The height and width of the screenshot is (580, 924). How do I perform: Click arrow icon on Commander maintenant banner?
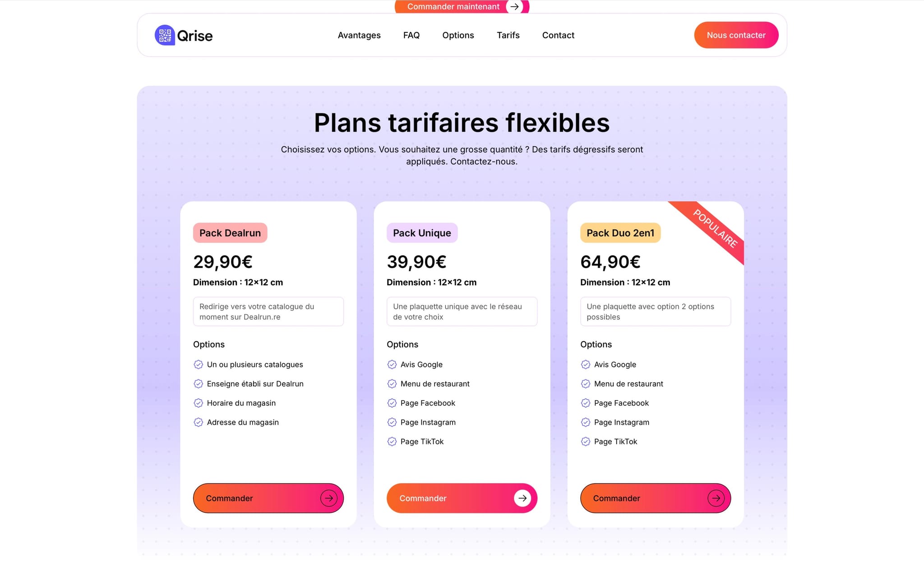coord(514,7)
